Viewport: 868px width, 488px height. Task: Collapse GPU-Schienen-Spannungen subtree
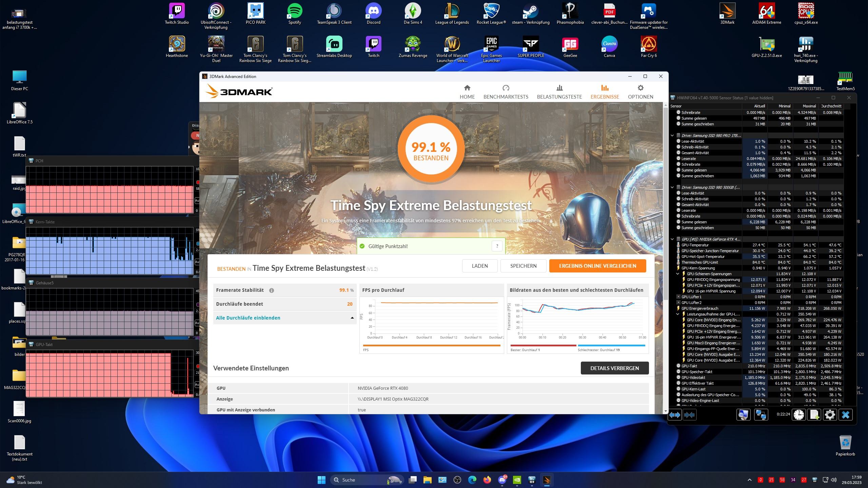tap(677, 274)
